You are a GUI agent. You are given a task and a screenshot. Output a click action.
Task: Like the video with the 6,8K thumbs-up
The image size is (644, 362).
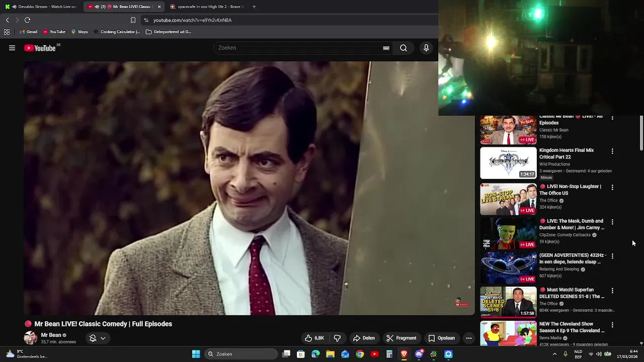point(314,338)
